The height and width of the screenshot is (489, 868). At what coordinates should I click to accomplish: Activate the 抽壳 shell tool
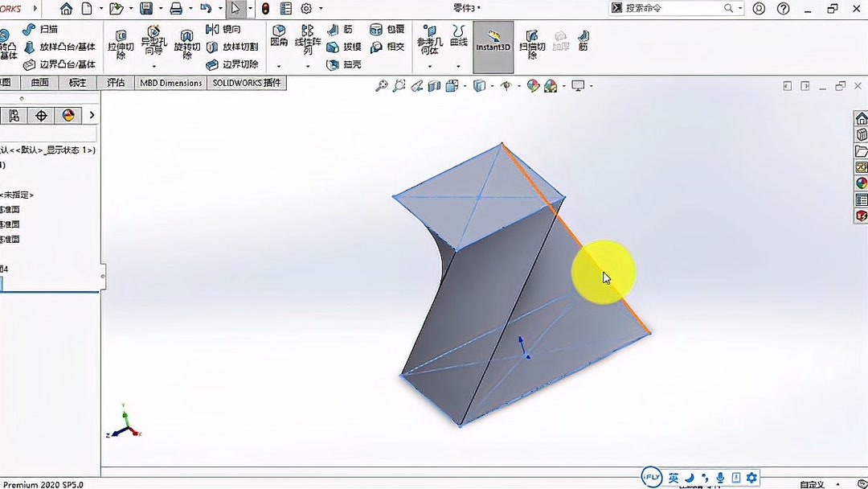(333, 64)
